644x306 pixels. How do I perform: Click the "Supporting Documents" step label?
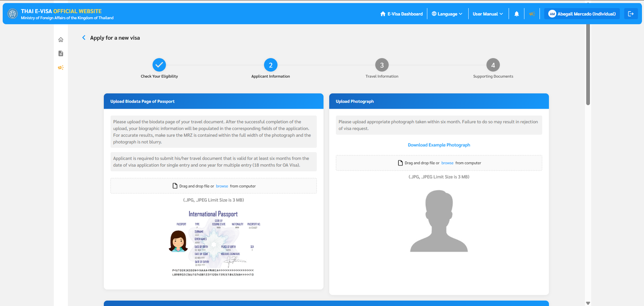tap(493, 76)
